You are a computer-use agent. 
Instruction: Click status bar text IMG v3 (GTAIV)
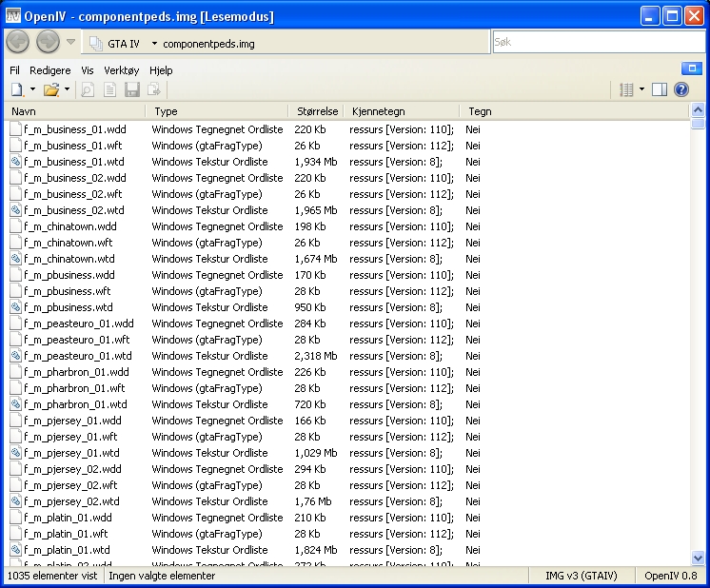[581, 576]
